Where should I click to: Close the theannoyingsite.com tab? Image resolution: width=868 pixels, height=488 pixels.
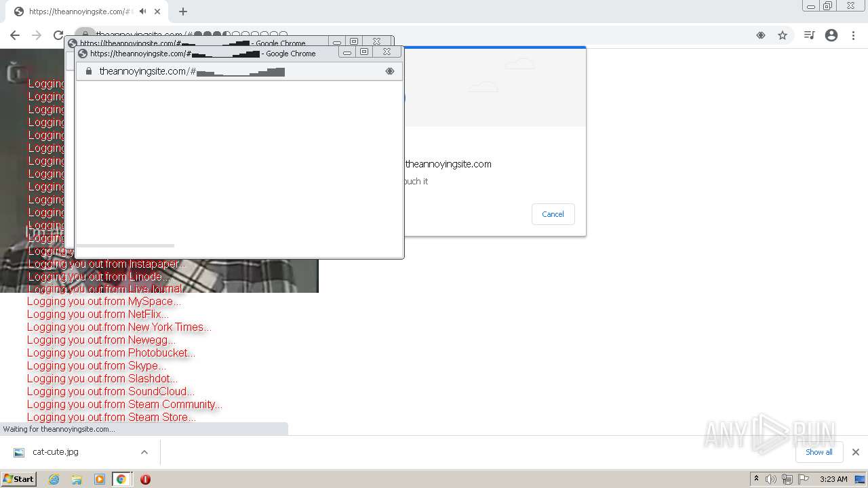point(158,12)
